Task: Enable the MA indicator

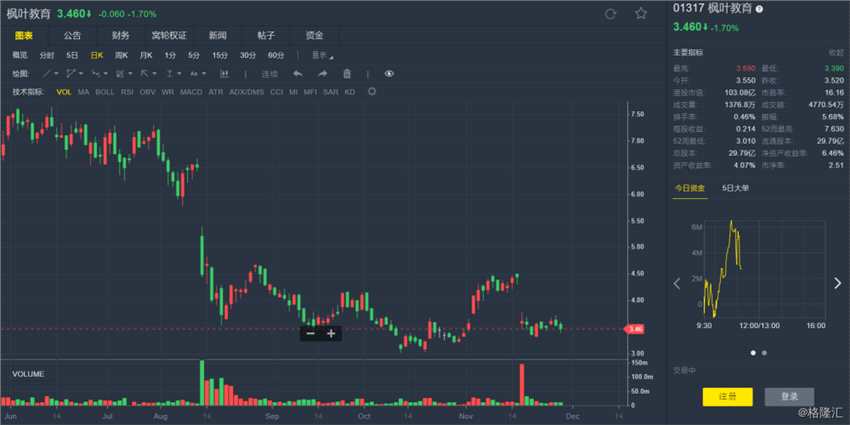Action: (x=83, y=92)
